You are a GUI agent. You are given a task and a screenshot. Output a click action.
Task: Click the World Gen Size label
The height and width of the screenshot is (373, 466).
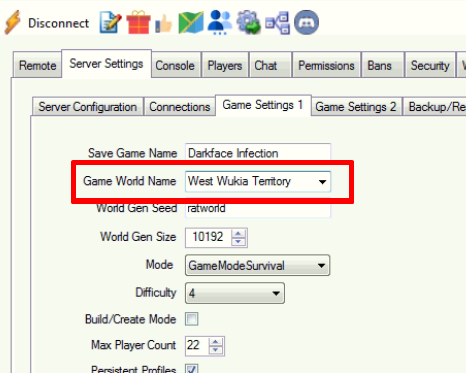(x=138, y=237)
